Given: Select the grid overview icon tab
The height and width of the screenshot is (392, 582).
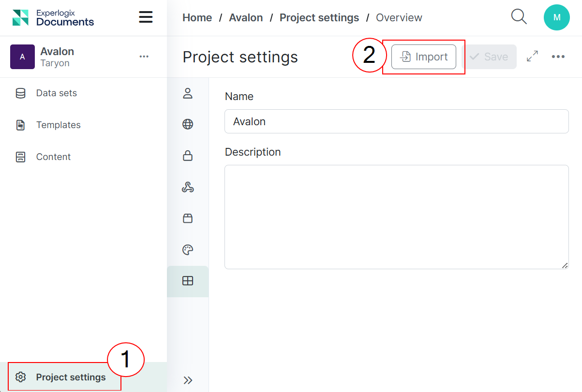Looking at the screenshot, I should coord(188,281).
